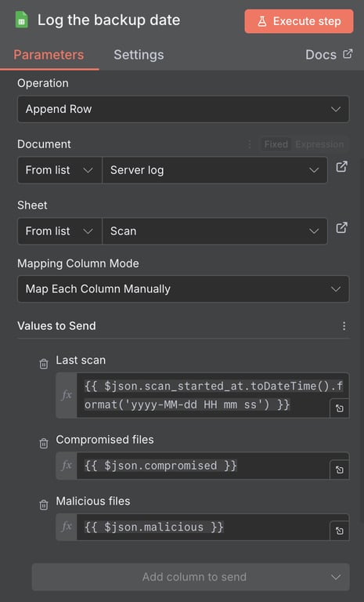Click the Operation label
Screen dimensions: 364x602
(43, 83)
